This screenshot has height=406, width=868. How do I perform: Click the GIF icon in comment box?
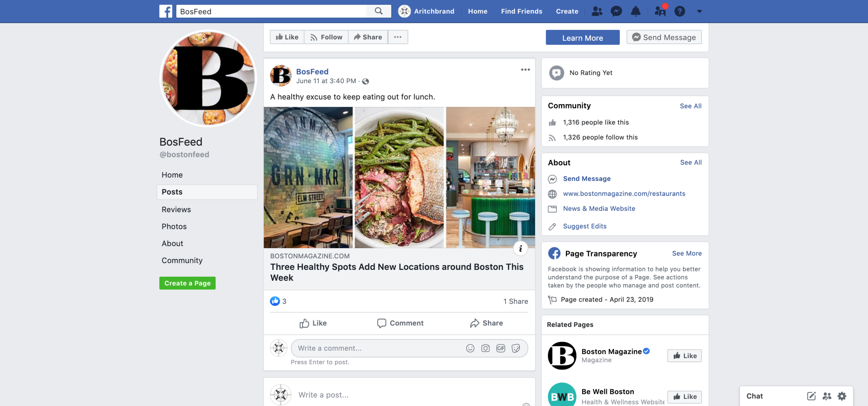point(501,348)
